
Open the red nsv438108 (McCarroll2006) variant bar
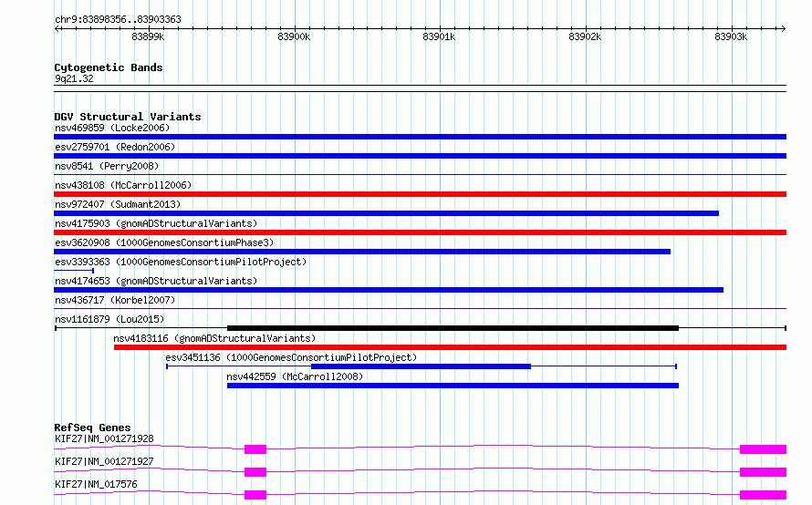tap(420, 194)
